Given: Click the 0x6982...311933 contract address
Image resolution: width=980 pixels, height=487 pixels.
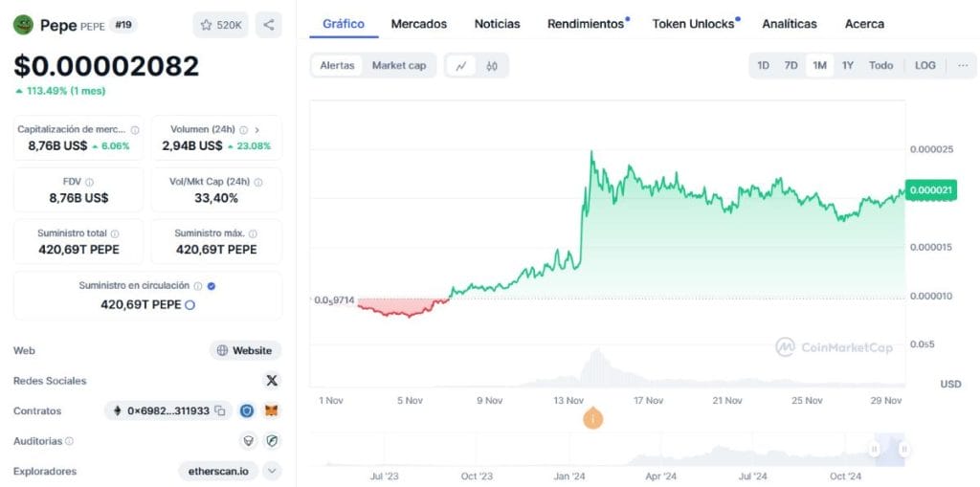Looking at the screenshot, I should click(168, 410).
